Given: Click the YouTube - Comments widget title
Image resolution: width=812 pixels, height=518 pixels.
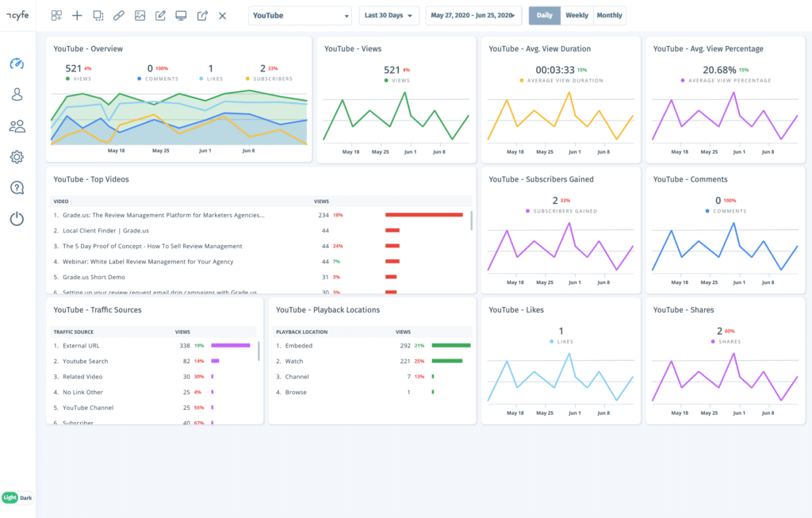Looking at the screenshot, I should (691, 179).
